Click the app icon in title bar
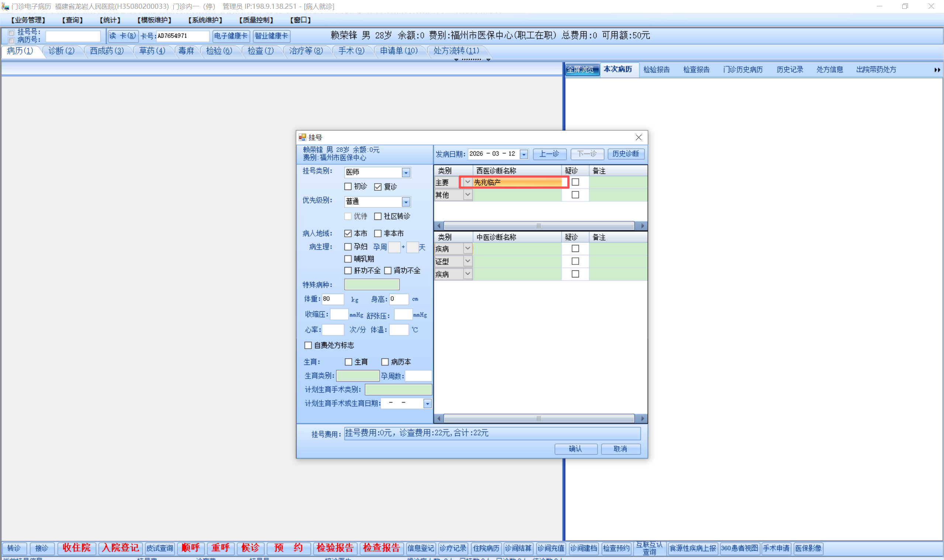Screen dimensions: 944x560 pos(5,6)
